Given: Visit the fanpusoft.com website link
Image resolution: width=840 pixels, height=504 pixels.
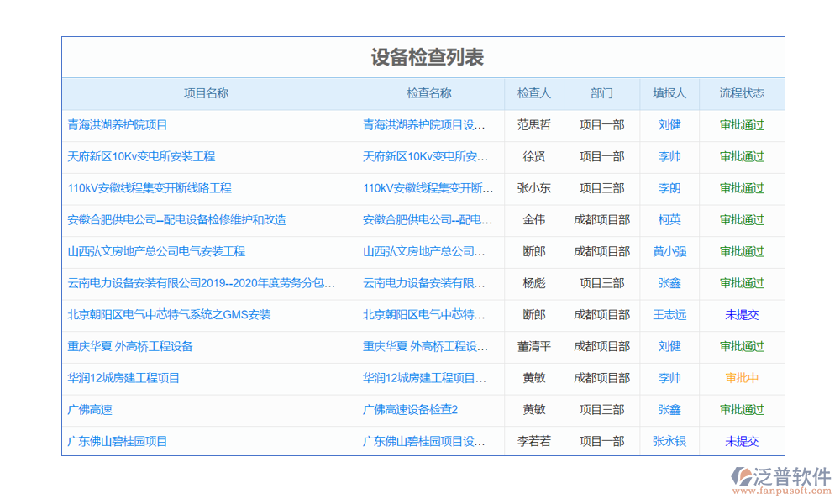Looking at the screenshot, I should [780, 491].
